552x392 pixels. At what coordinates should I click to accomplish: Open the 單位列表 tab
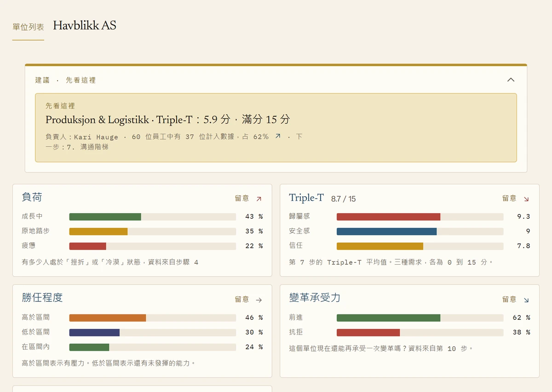pyautogui.click(x=28, y=27)
